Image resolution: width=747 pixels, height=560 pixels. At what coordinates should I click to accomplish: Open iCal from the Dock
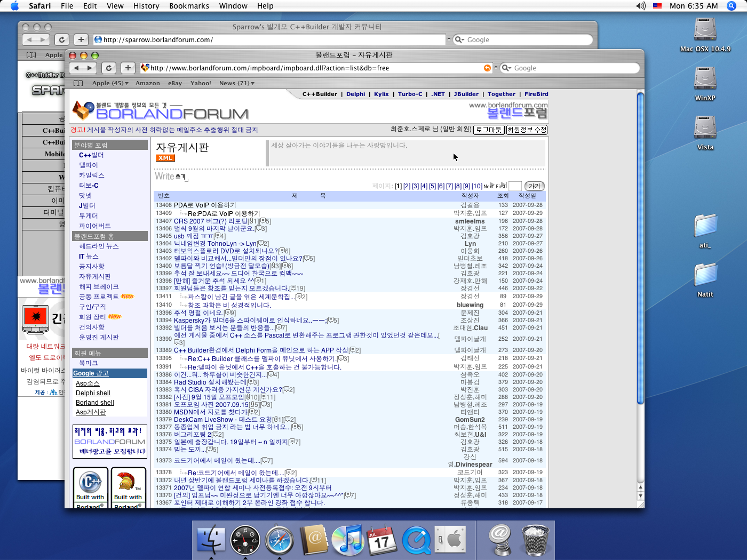(x=382, y=540)
